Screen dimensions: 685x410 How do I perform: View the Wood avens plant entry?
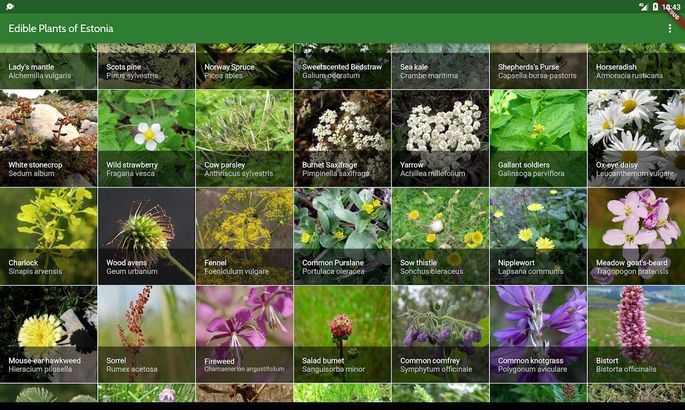[x=146, y=236]
